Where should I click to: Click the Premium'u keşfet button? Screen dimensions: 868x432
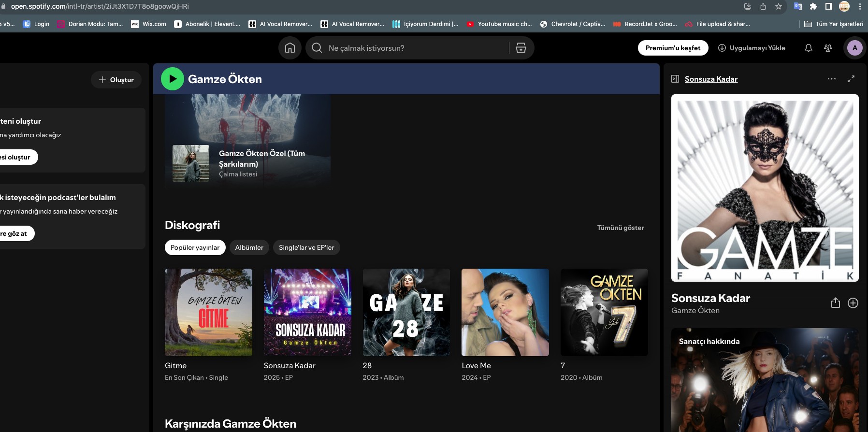tap(673, 48)
